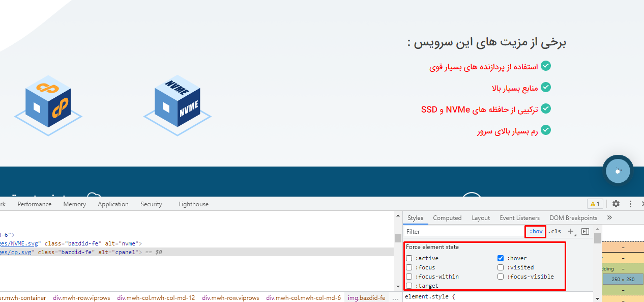Click the floating round chat widget button
Viewport: 644px width, 302px height.
pos(618,171)
